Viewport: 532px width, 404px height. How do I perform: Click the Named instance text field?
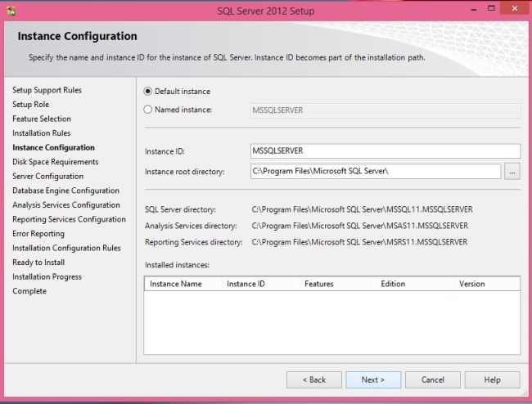[385, 110]
